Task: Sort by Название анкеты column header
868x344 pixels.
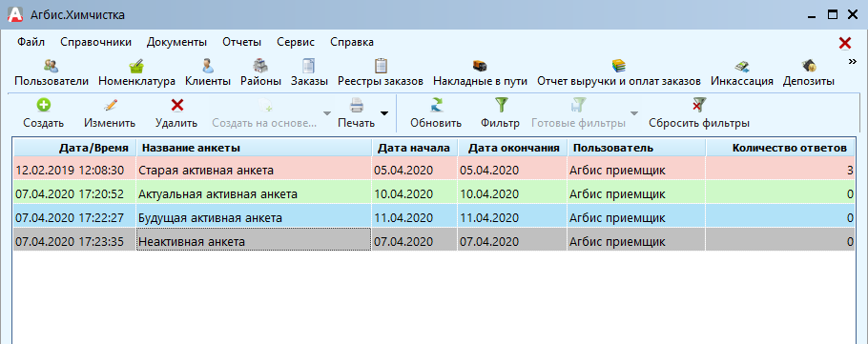Action: tap(254, 148)
